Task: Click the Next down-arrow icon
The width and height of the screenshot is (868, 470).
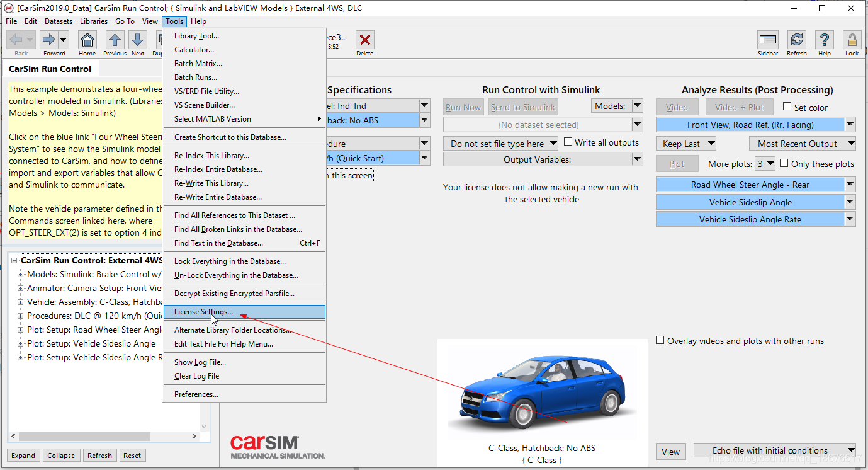Action: pos(138,40)
